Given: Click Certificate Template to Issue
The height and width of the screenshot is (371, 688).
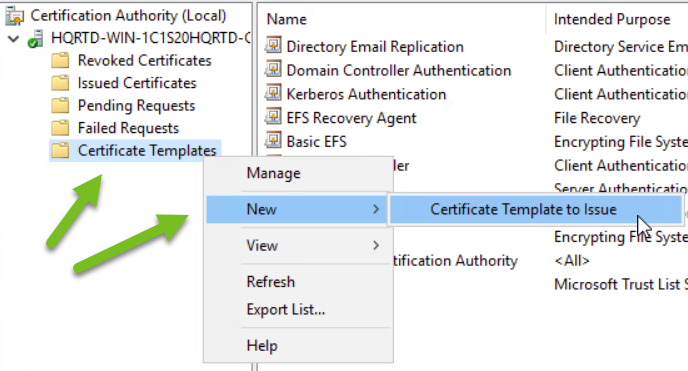Looking at the screenshot, I should click(x=536, y=209).
